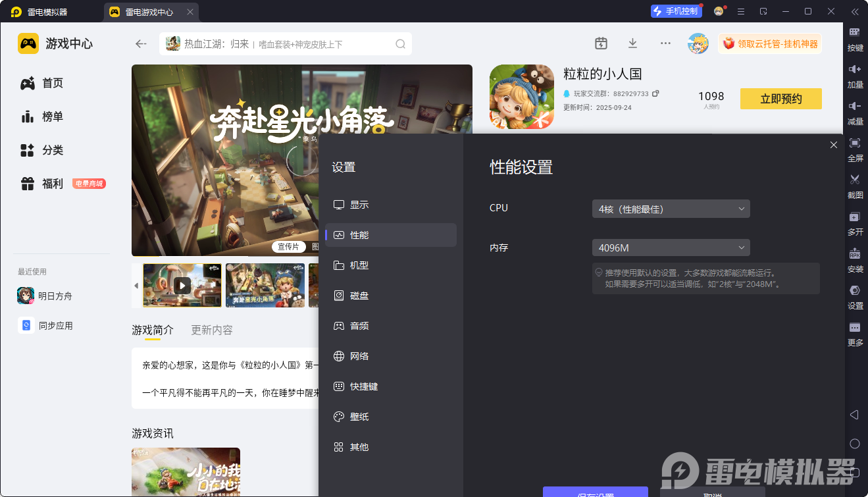Take a screenshot with the 截图 scissors icon
Image resolution: width=868 pixels, height=497 pixels.
(855, 180)
